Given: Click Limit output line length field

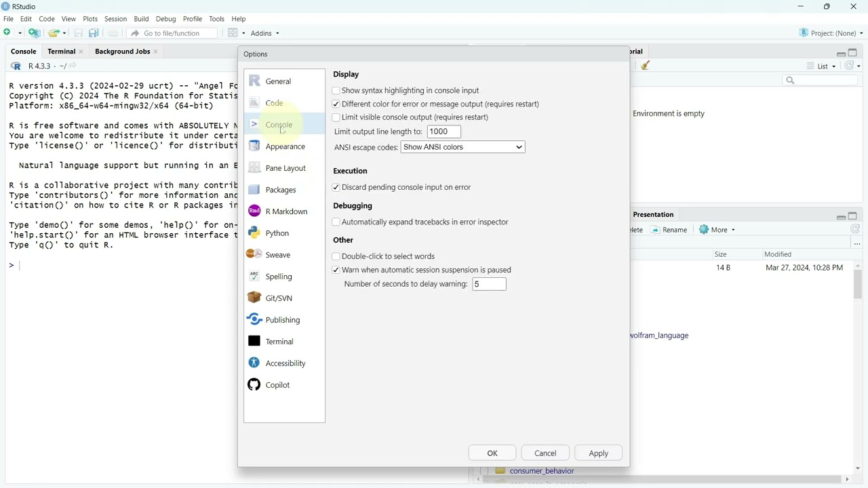Looking at the screenshot, I should pyautogui.click(x=444, y=132).
